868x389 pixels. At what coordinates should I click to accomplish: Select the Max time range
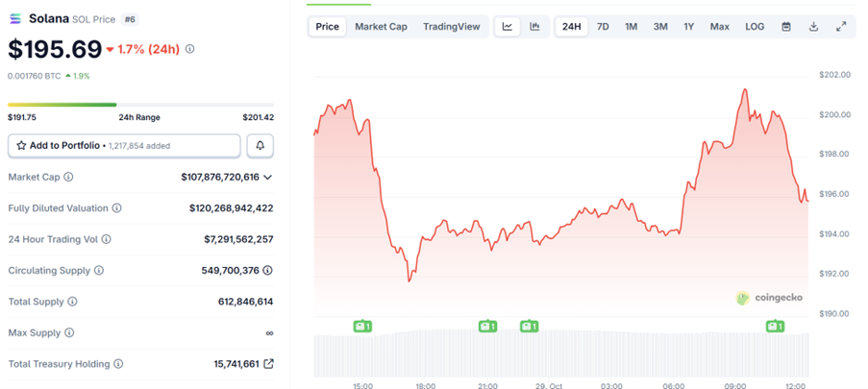click(719, 27)
